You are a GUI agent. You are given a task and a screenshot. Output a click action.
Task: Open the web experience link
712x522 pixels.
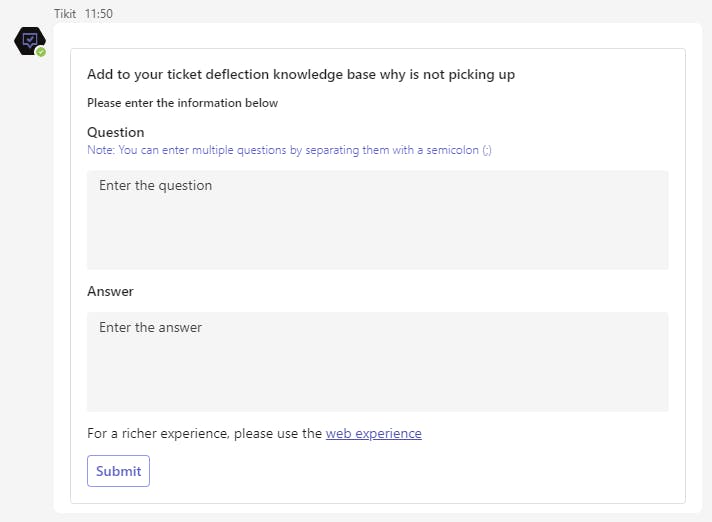point(373,433)
